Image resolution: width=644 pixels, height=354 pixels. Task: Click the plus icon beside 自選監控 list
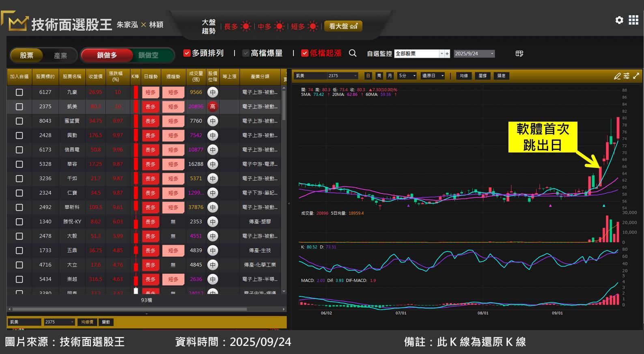tap(447, 54)
